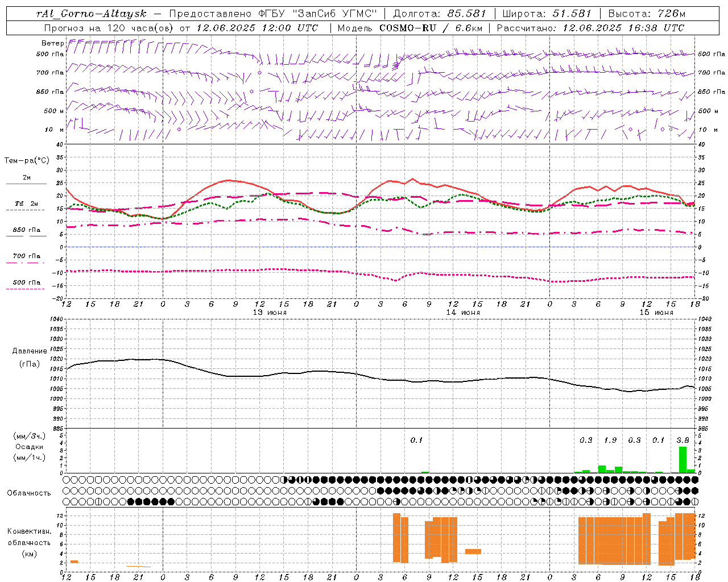728x582 pixels.
Task: Click the date label 15 июня
Action: [x=656, y=313]
